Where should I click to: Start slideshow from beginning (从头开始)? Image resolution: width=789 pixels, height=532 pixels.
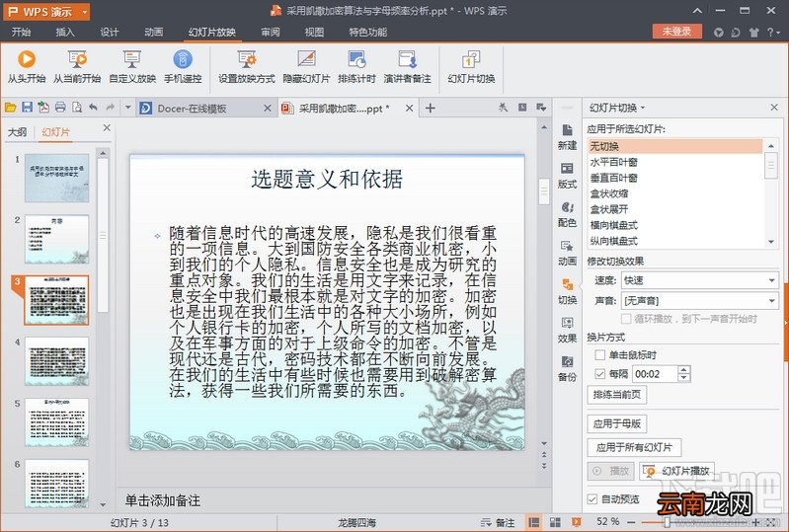[27, 66]
